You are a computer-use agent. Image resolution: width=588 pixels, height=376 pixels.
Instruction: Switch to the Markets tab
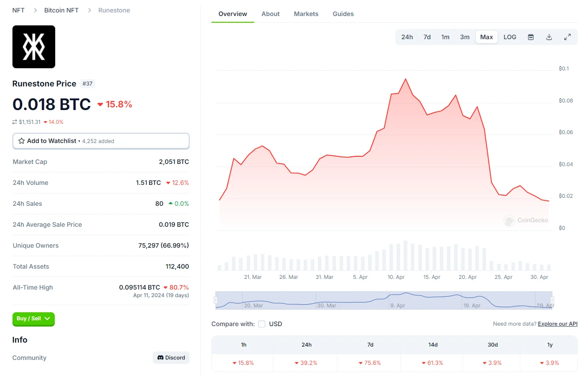coord(306,14)
